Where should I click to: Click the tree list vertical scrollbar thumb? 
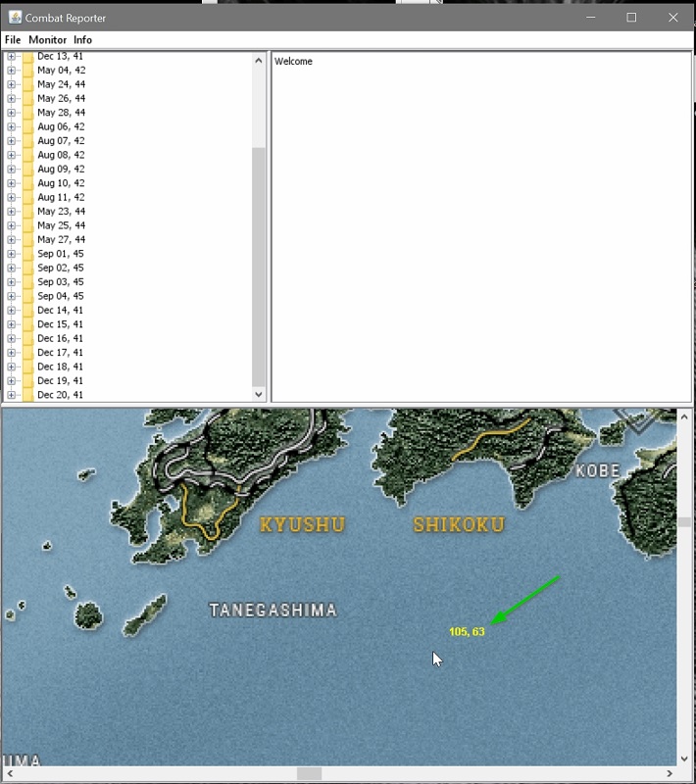[x=259, y=268]
